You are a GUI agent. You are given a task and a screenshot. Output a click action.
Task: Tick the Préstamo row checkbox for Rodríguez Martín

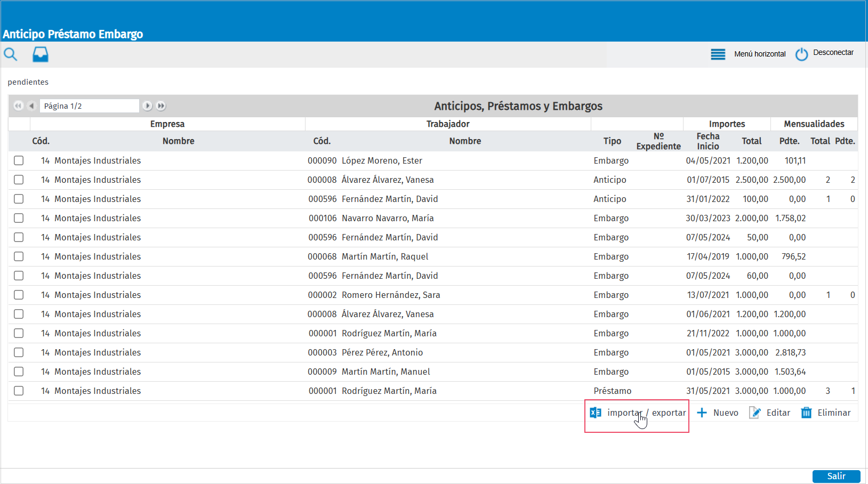(x=19, y=391)
